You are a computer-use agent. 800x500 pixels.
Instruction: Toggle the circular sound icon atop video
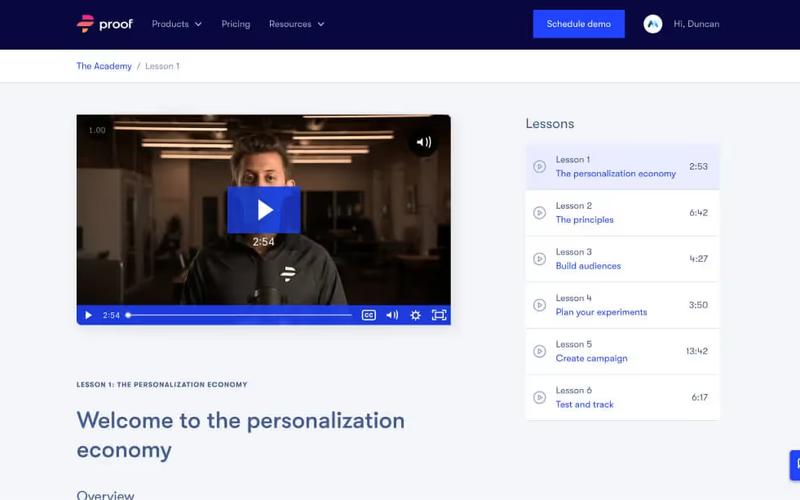coord(423,142)
